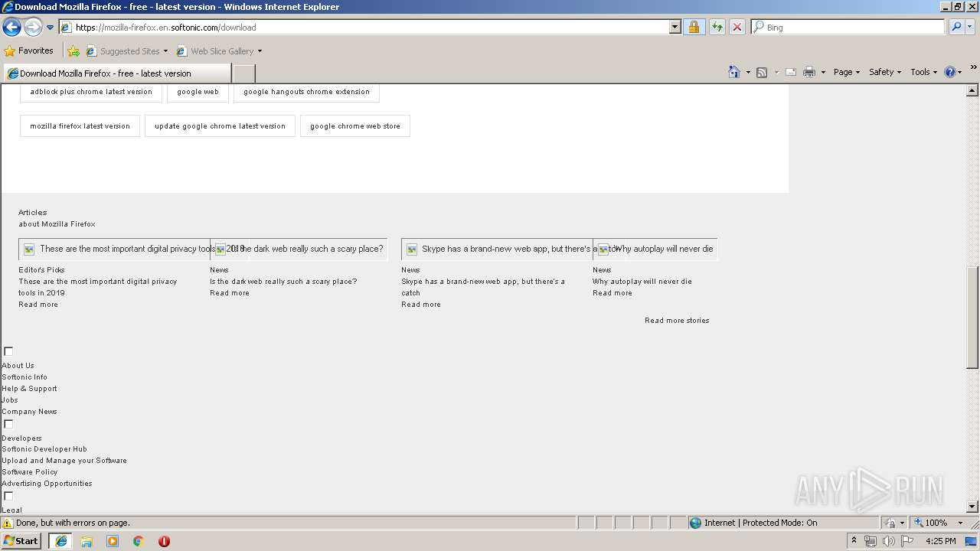Viewport: 980px width, 551px height.
Task: Open the Tools menu
Action: click(x=923, y=72)
